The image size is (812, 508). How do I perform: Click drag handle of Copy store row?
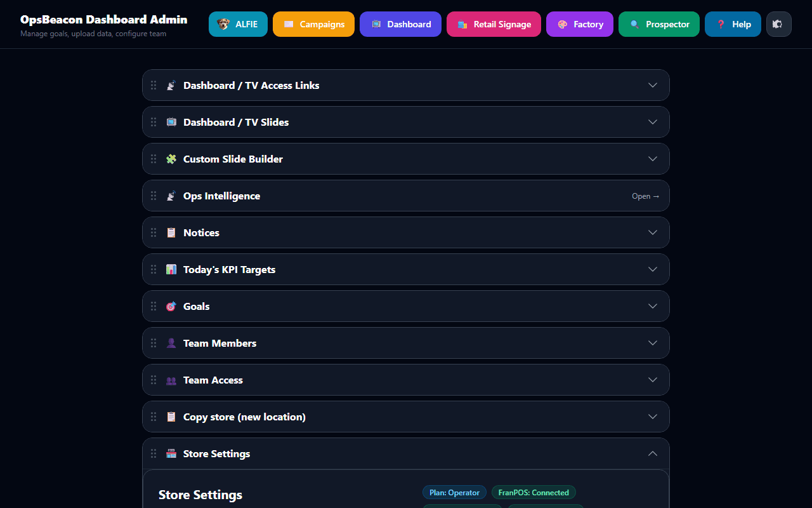pyautogui.click(x=154, y=417)
